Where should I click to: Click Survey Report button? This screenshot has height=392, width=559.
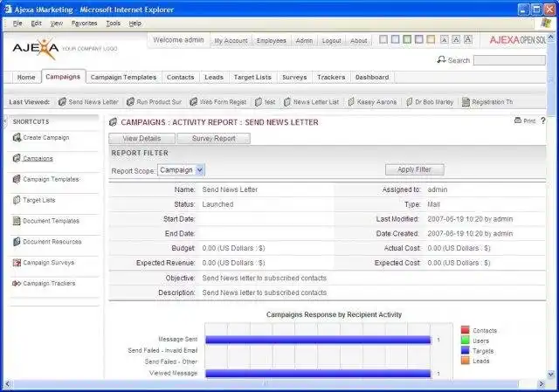tap(213, 138)
